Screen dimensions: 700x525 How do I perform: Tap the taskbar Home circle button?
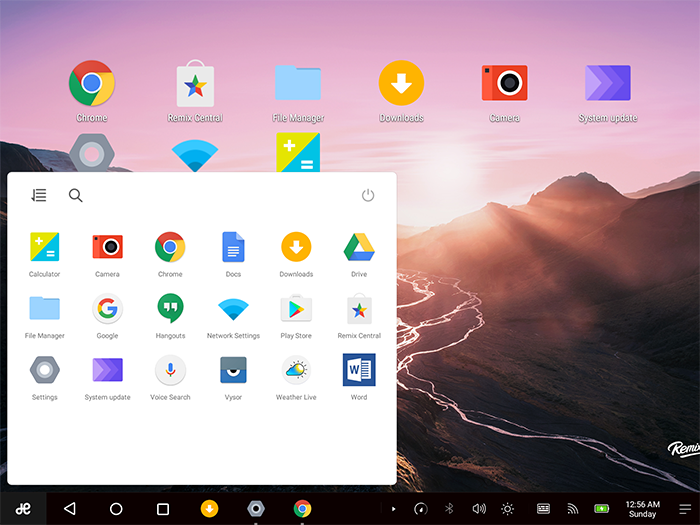[116, 508]
